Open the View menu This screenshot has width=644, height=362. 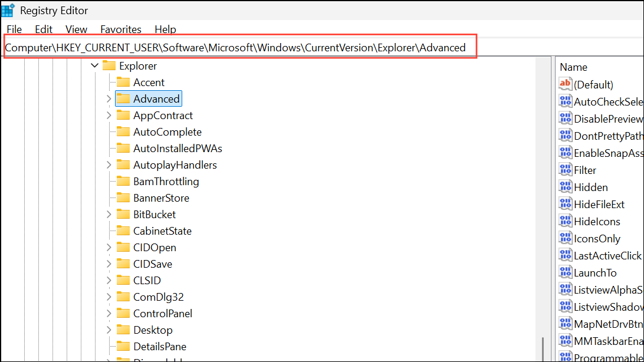77,29
